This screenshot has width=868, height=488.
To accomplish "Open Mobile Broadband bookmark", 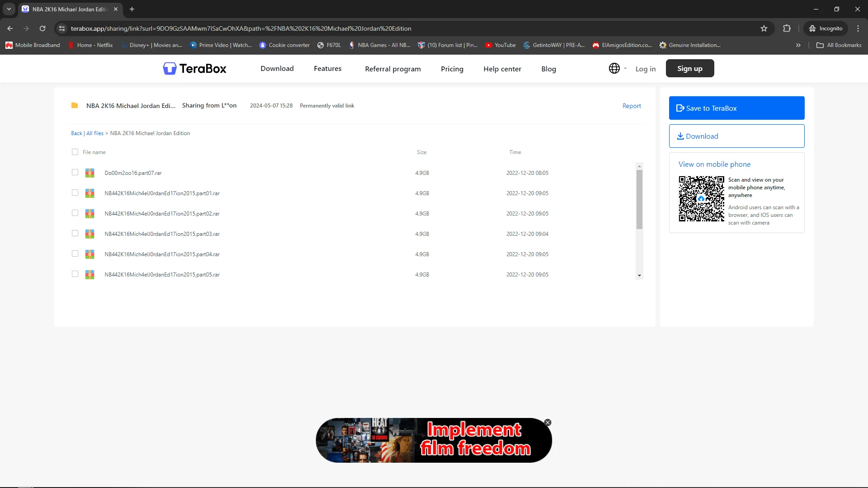I will coord(33,45).
